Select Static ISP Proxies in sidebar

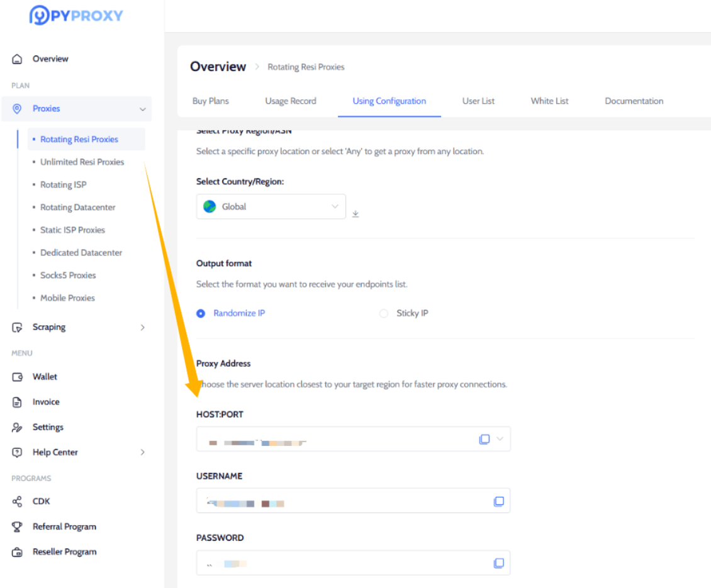tap(72, 230)
